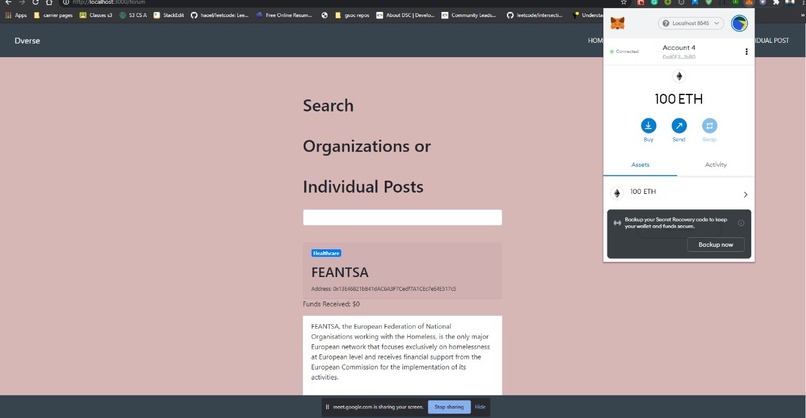
Task: Open the StackEdit bookmark
Action: 169,15
